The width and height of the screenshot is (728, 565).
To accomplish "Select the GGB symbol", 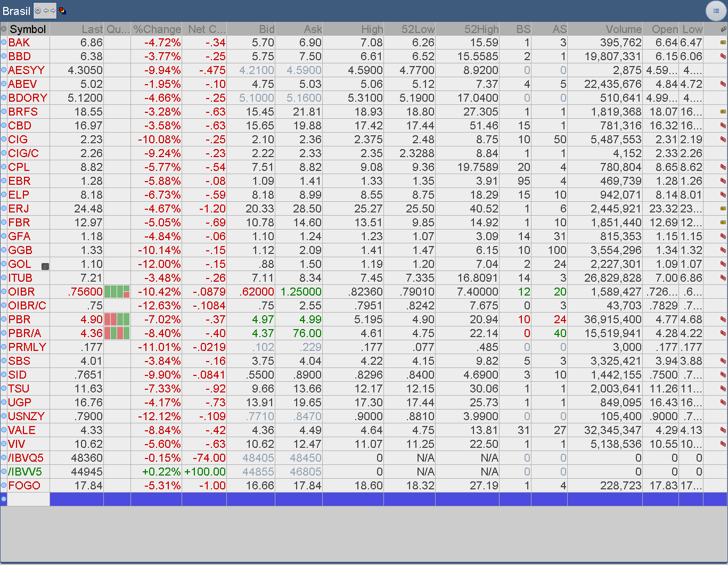I will tap(20, 250).
